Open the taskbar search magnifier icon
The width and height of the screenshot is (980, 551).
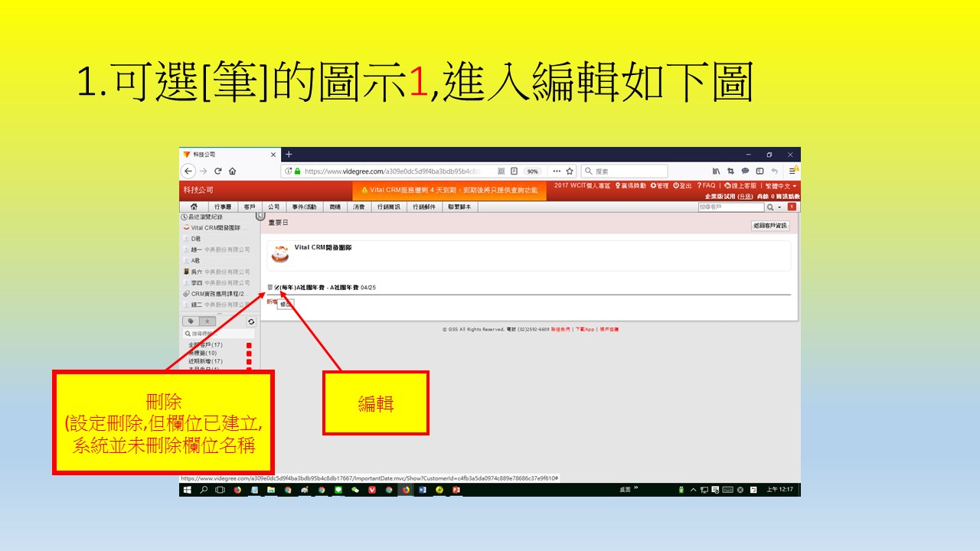(204, 490)
